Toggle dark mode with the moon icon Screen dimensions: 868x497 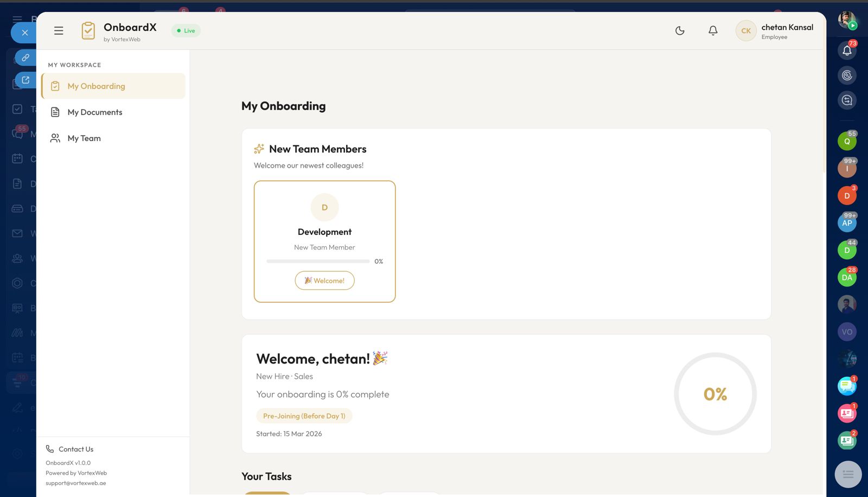point(680,31)
